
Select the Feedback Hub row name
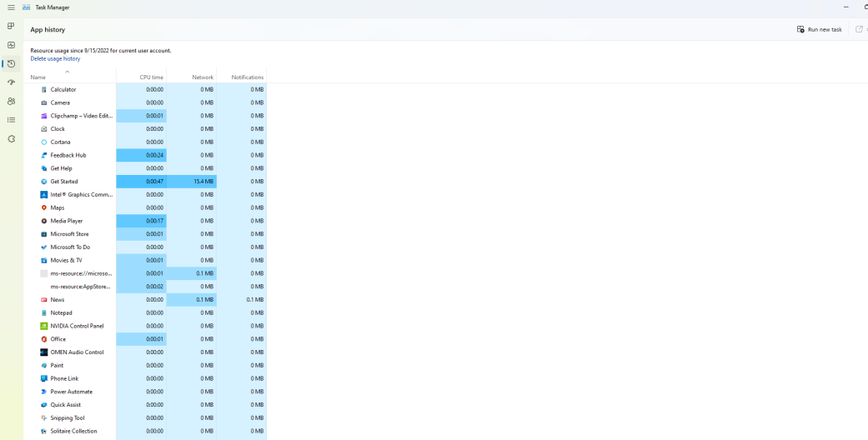click(x=68, y=156)
